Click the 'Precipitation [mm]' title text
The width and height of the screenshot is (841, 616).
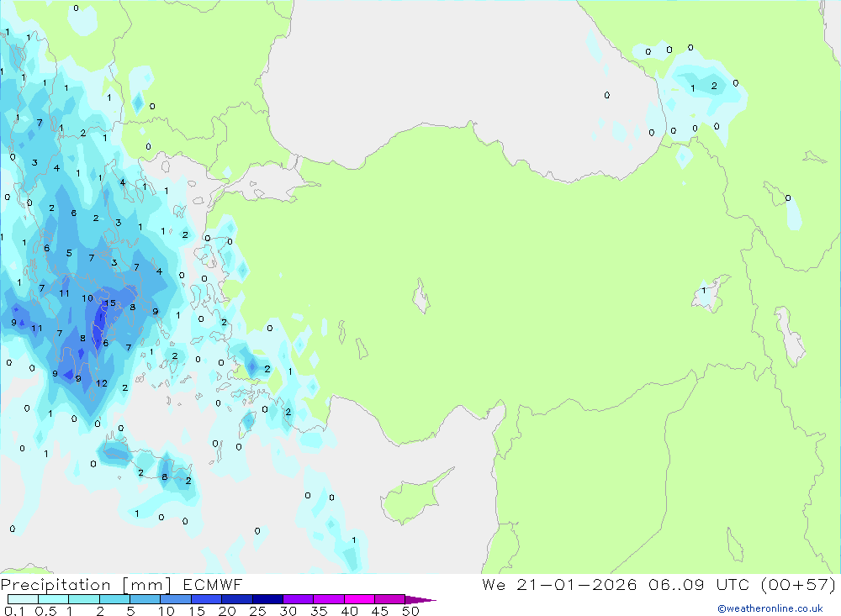click(86, 585)
